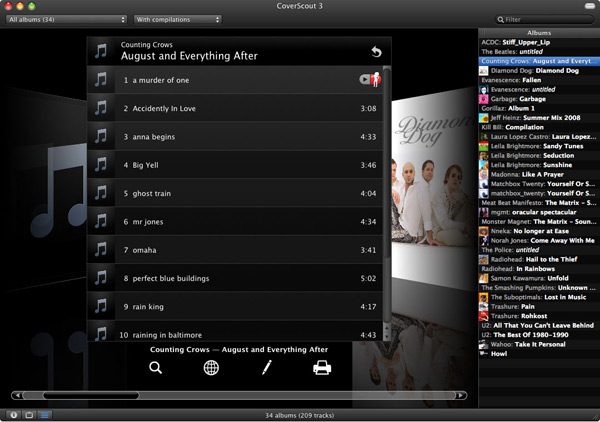Select 'Norah Jones: Come Away With Me'
Viewport: 600px width, 422px height.
(539, 240)
